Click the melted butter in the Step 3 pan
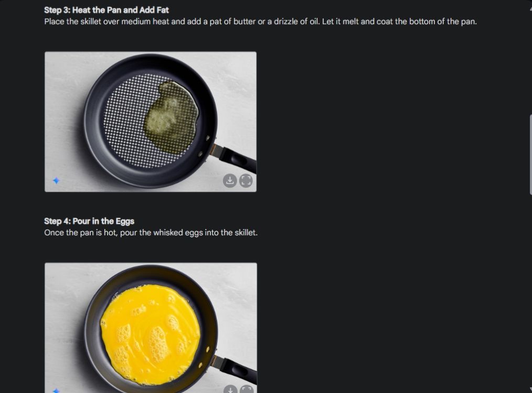The height and width of the screenshot is (393, 532). (x=172, y=117)
